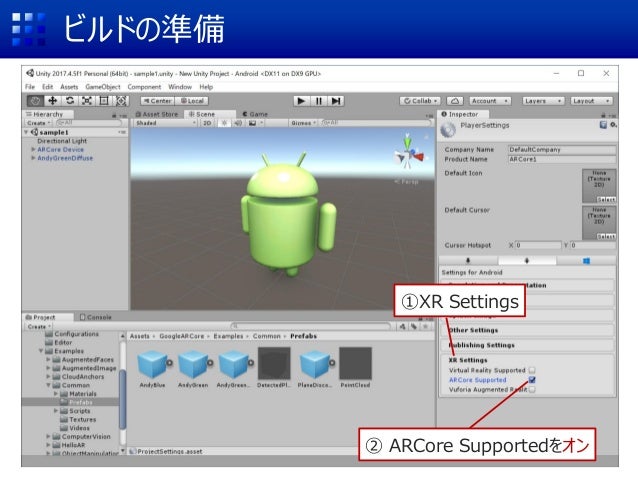Enable Virtual Reality Supported checkbox
The height and width of the screenshot is (479, 638).
[532, 370]
